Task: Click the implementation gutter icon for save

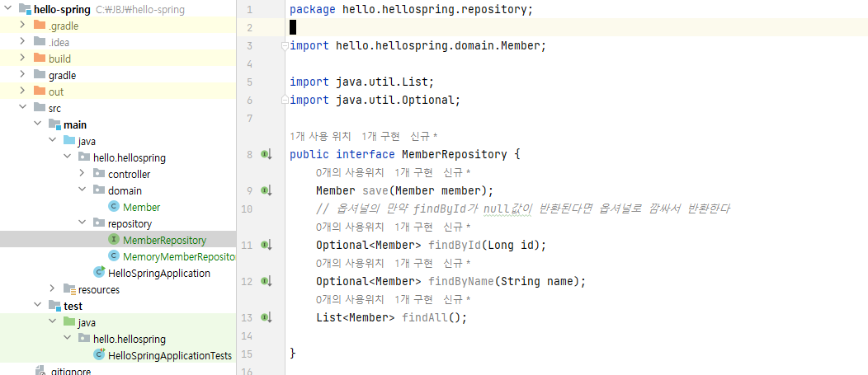Action: 267,191
